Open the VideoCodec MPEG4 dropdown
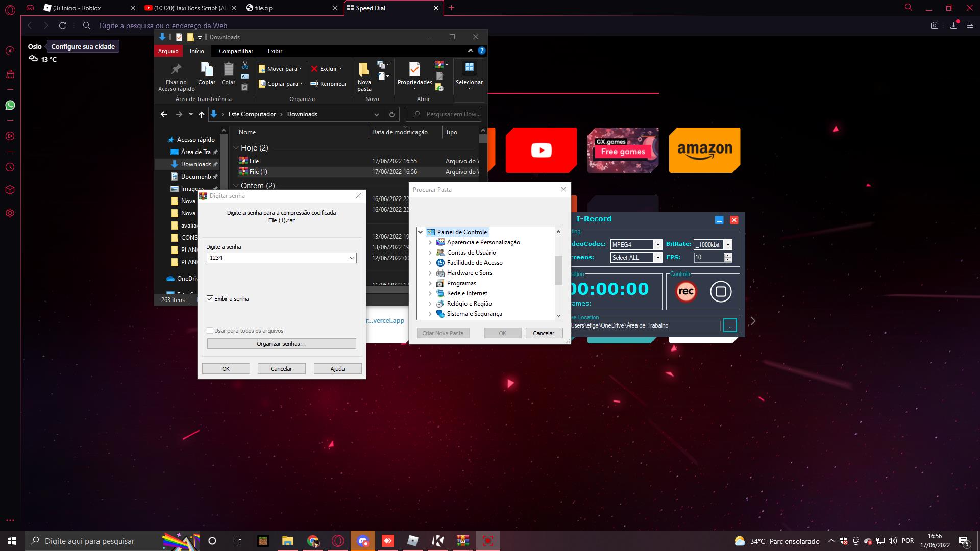 click(657, 244)
